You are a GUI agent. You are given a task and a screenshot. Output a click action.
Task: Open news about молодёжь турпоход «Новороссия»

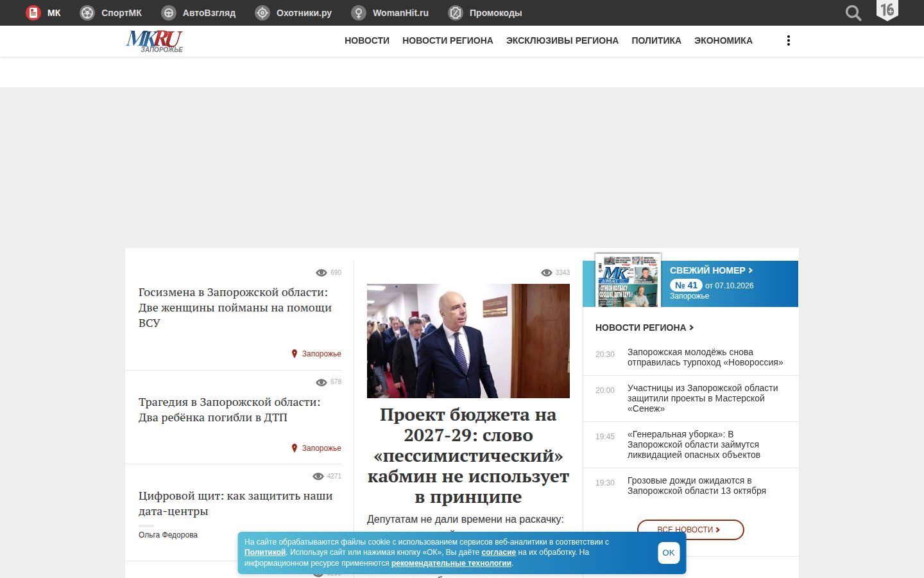click(705, 357)
